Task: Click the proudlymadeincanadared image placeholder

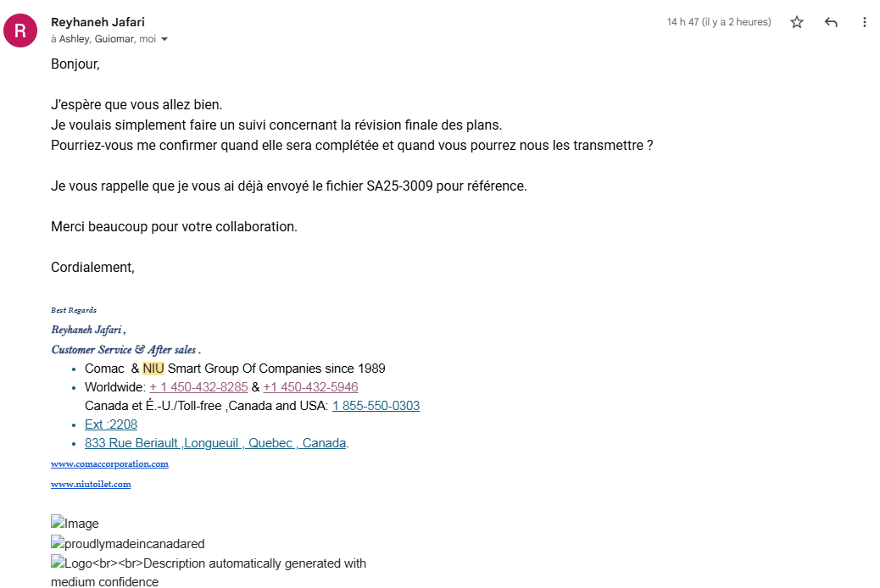Action: 127,544
